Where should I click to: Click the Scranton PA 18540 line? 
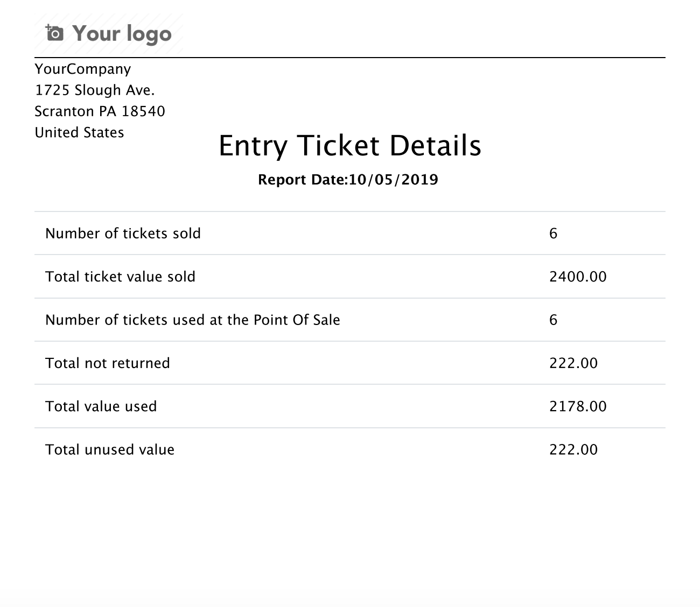click(100, 111)
